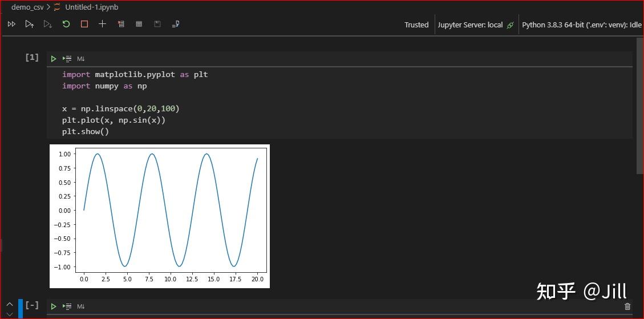
Task: Click the 'plt.show()' code line
Action: tap(86, 132)
